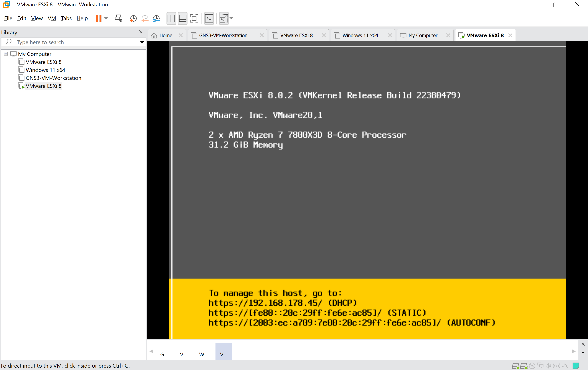The image size is (588, 370).
Task: Expand the library search filter dropdown
Action: pyautogui.click(x=142, y=42)
